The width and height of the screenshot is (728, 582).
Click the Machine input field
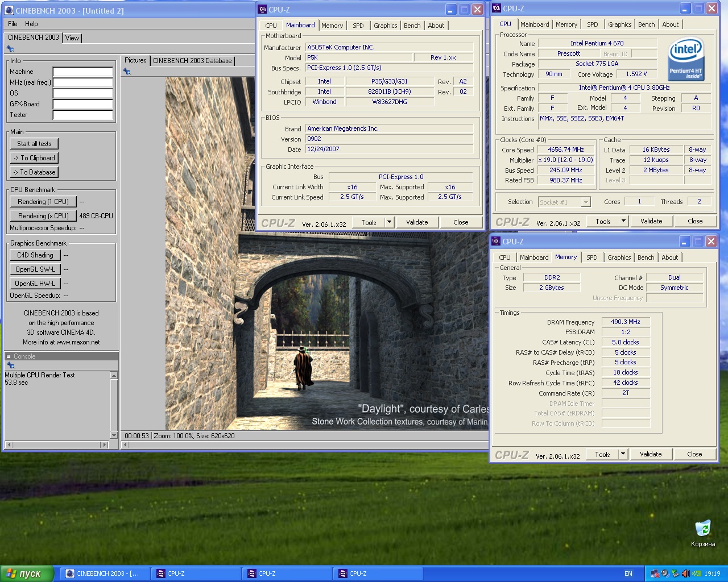(x=83, y=72)
